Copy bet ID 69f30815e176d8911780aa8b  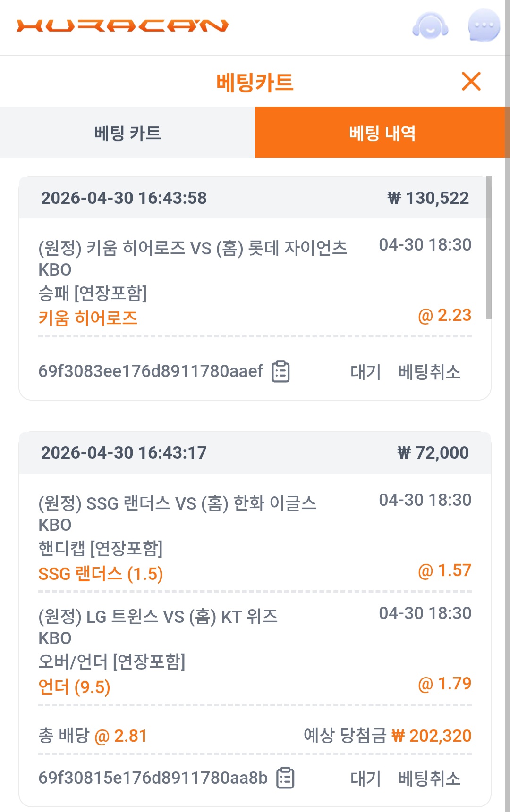(285, 778)
